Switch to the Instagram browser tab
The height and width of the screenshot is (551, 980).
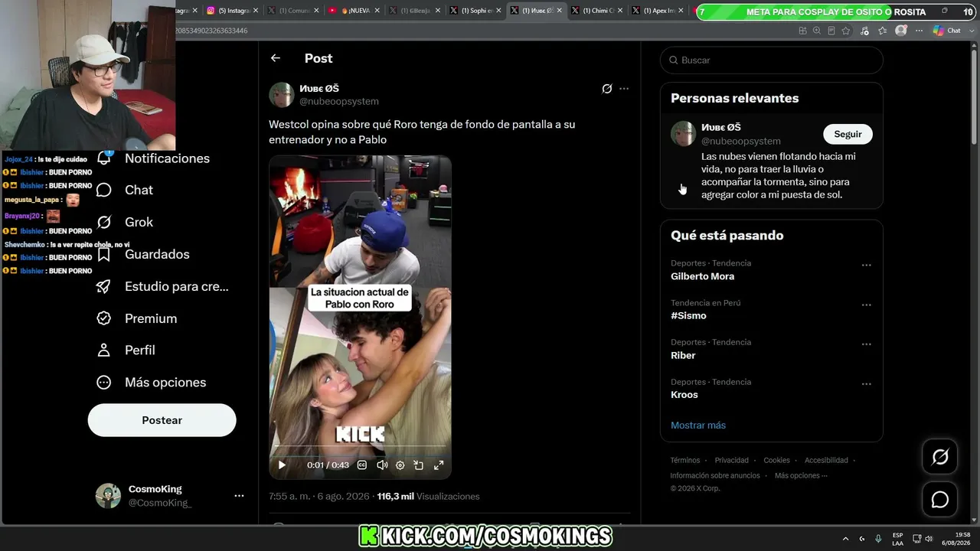coord(231,11)
